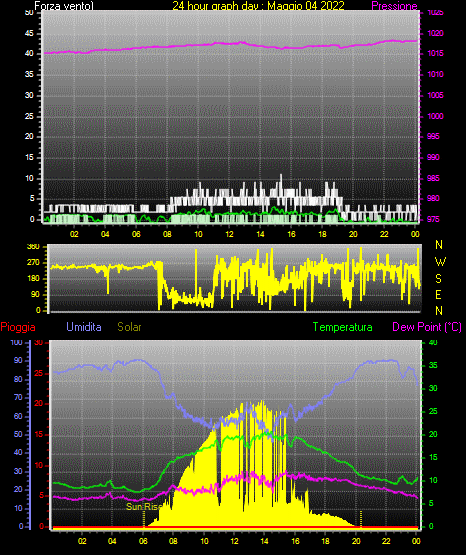This screenshot has height=555, width=466.
Task: Click the red 'Pioggia' legend label
Action: point(18,327)
